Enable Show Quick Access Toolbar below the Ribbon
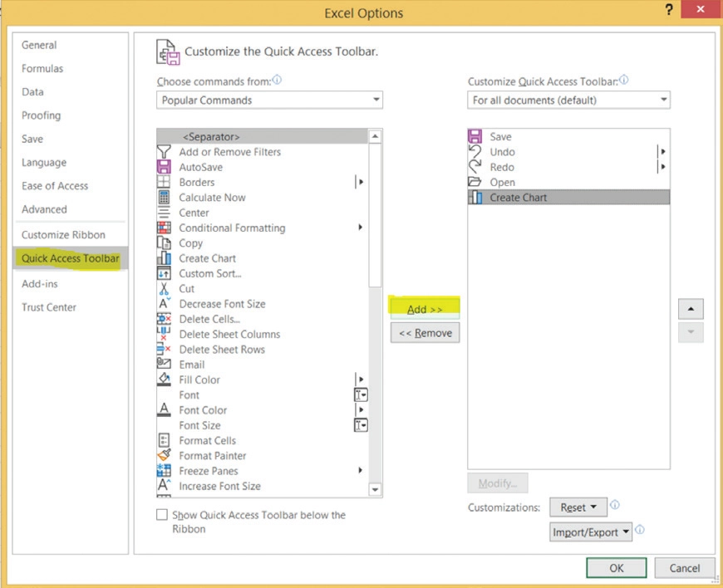 click(162, 514)
